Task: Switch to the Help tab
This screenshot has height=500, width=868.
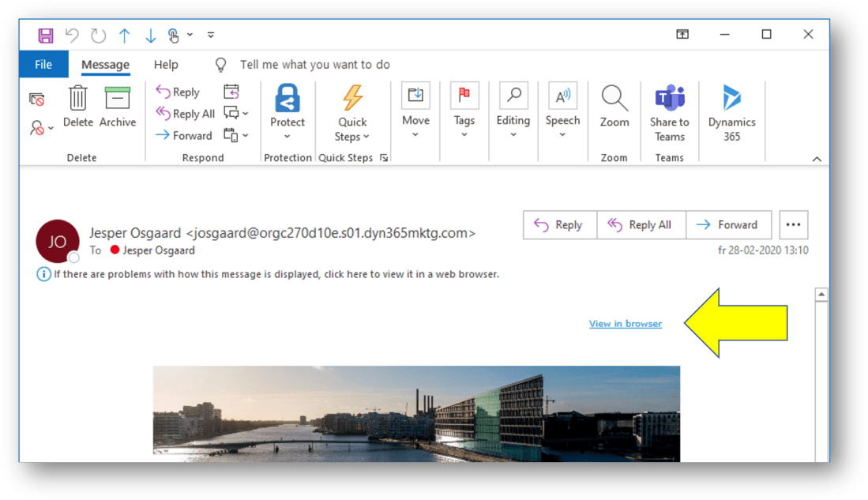Action: click(x=166, y=65)
